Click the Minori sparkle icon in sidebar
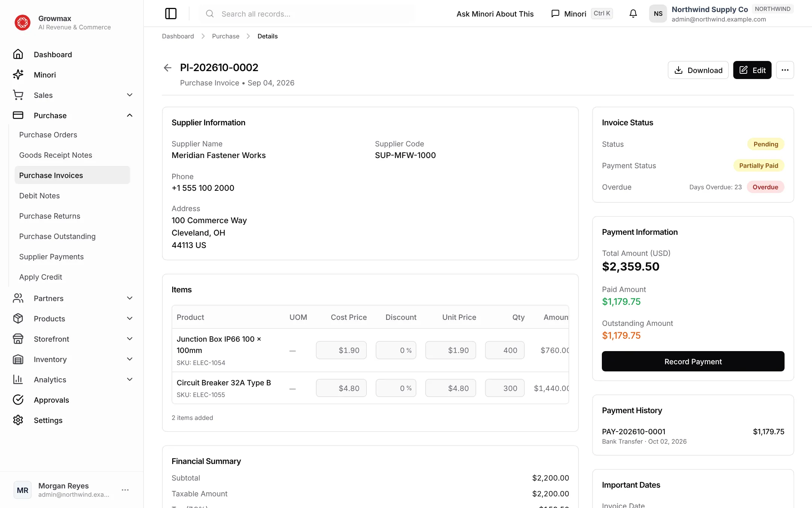Screen dimensions: 812x508 coord(18,75)
